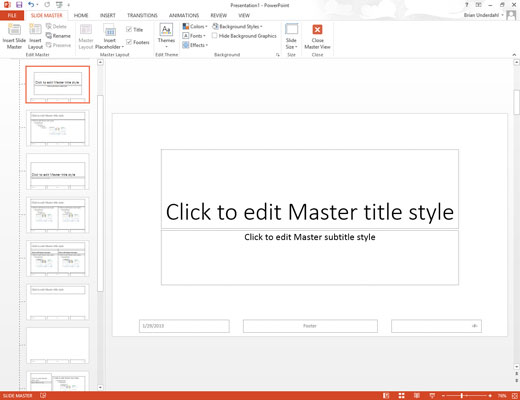Toggle the Title checkbox
Screen dimensions: 520x400
(129, 30)
